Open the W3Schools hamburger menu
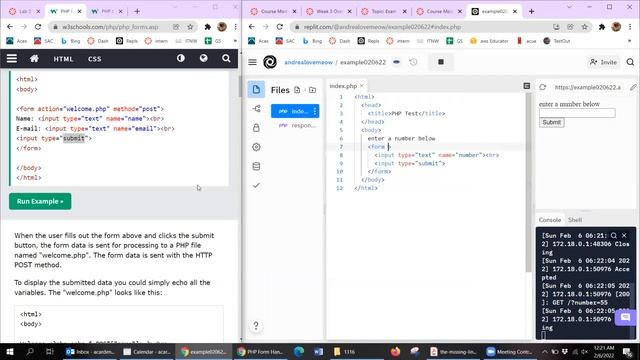This screenshot has height=360, width=640. click(12, 59)
